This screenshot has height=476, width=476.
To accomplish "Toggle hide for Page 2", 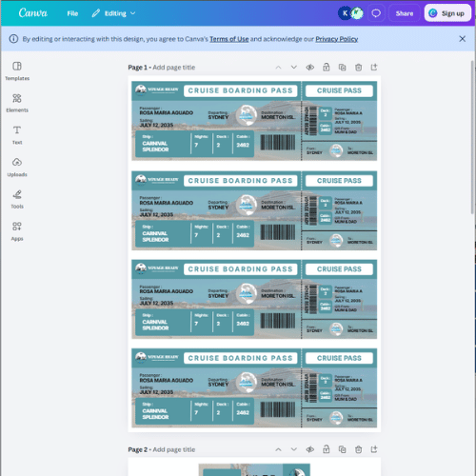I will click(310, 449).
